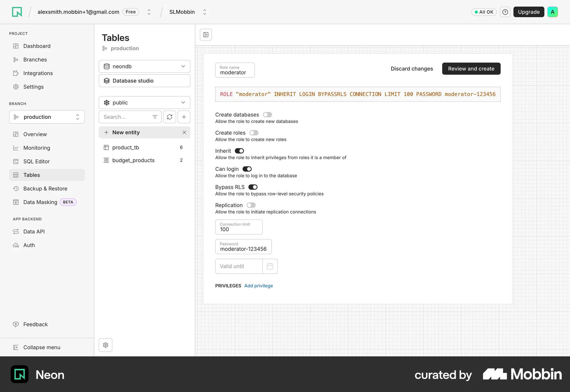The height and width of the screenshot is (392, 570).
Task: Open Database studio
Action: coord(144,81)
